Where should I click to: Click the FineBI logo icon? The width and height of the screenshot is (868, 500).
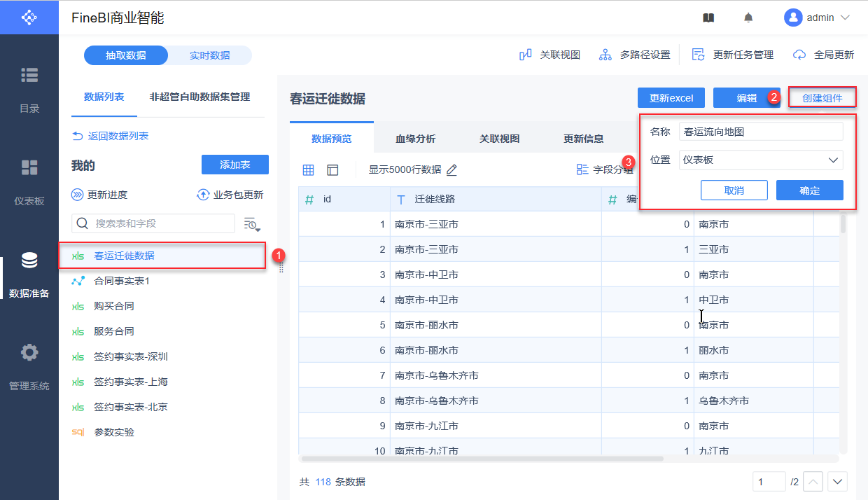(x=29, y=17)
